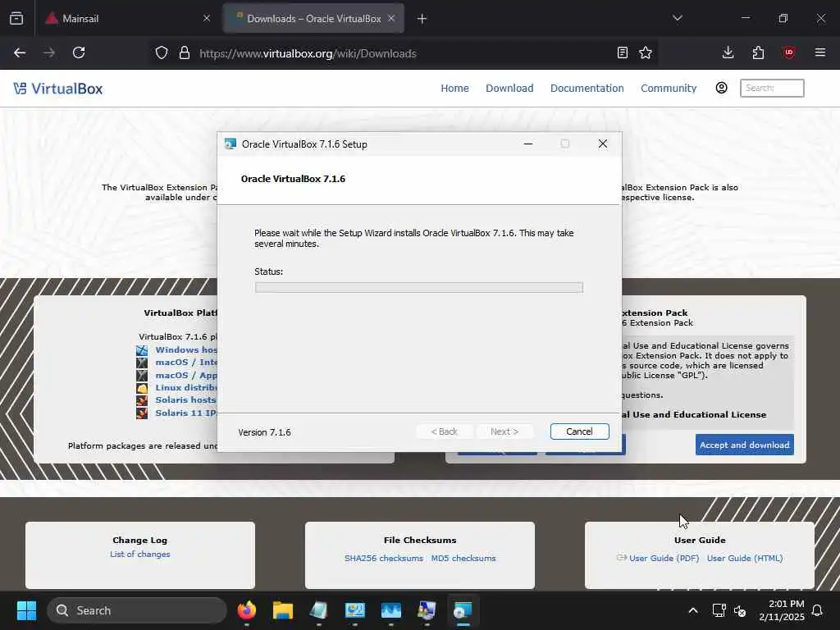Open the SHA256 checksums link
Image resolution: width=840 pixels, height=630 pixels.
[384, 558]
